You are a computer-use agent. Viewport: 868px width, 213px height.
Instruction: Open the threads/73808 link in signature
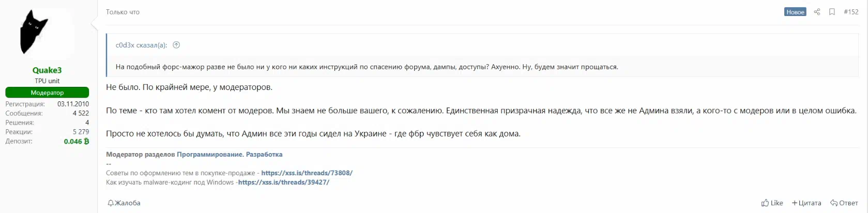point(307,173)
